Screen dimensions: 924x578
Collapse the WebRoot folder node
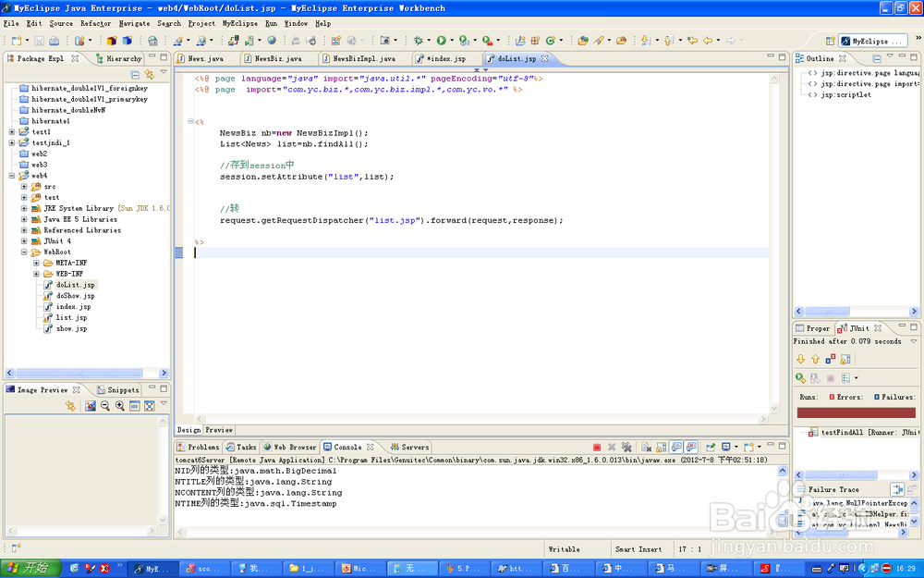[24, 252]
